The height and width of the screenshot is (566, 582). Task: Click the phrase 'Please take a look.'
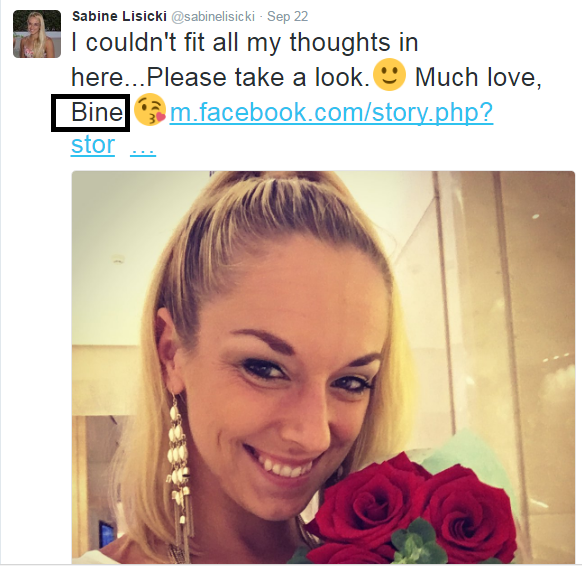258,77
